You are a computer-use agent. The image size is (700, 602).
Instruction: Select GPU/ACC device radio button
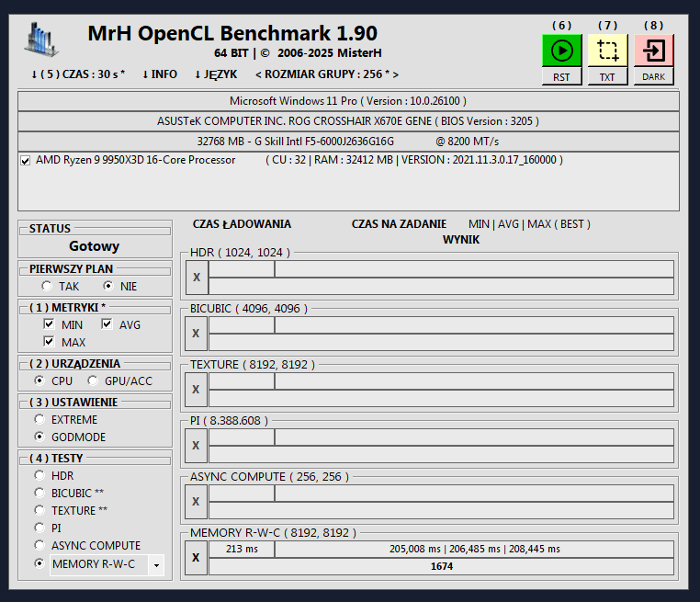pos(93,381)
